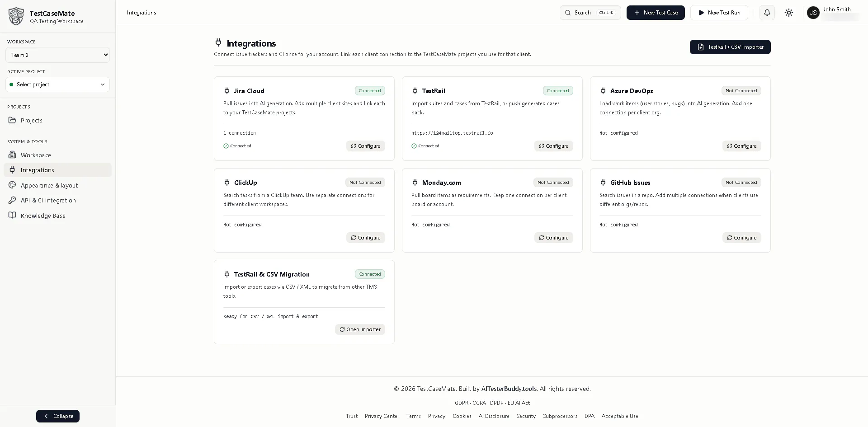Configure the ClickUp integration
The height and width of the screenshot is (427, 868).
point(366,238)
